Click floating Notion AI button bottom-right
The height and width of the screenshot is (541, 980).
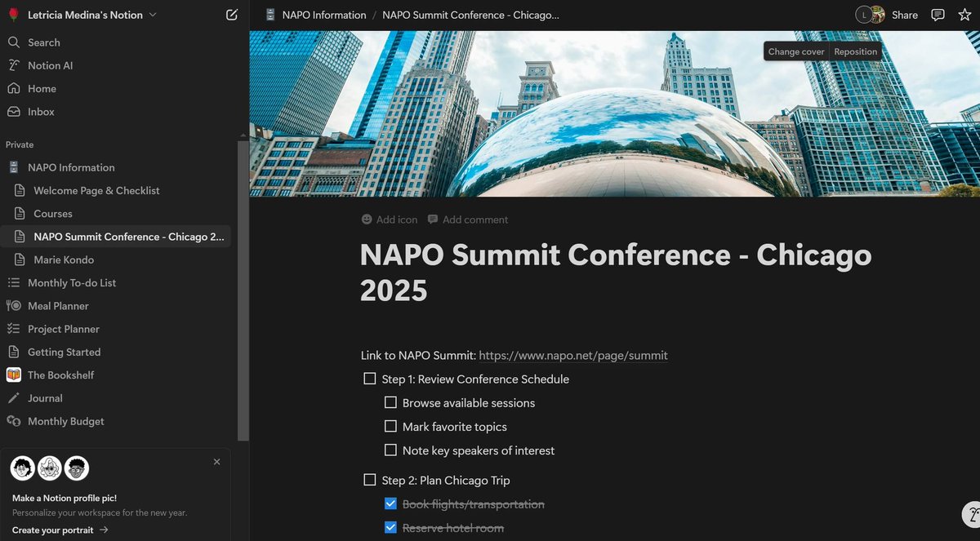pyautogui.click(x=970, y=514)
